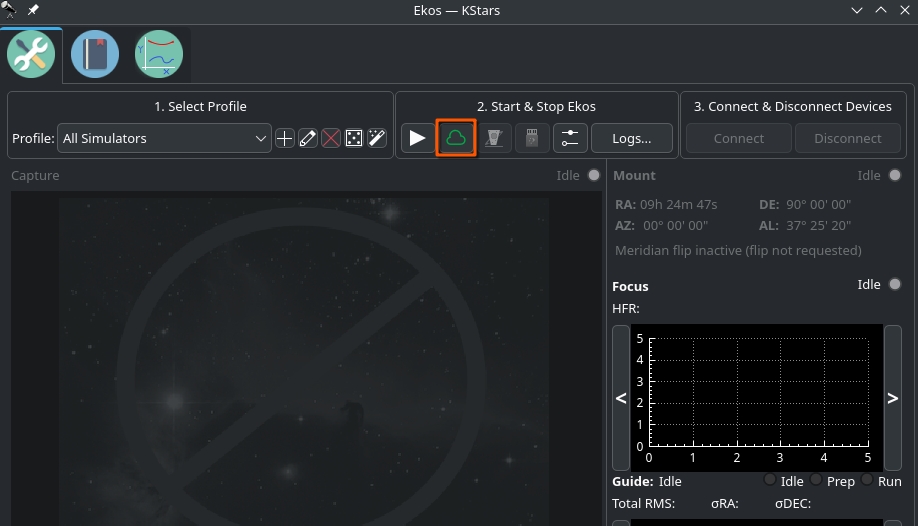918x526 pixels.
Task: Launch the profile wizard wand icon
Action: point(377,138)
